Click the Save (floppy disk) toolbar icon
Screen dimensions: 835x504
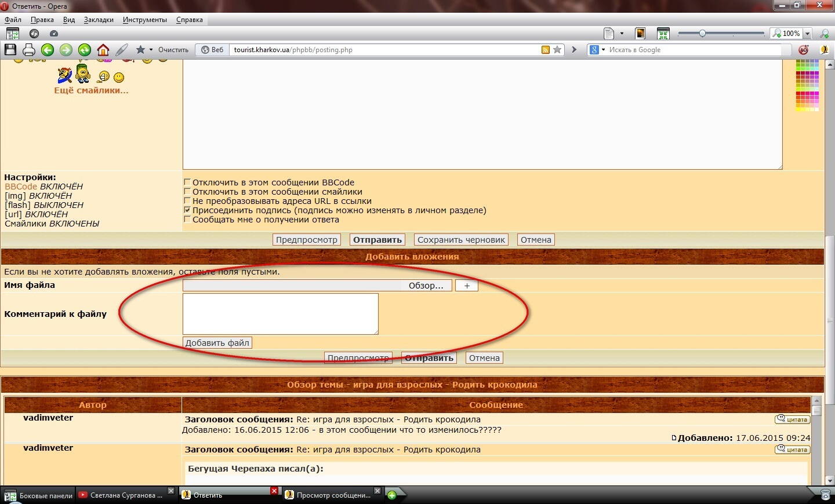point(10,50)
